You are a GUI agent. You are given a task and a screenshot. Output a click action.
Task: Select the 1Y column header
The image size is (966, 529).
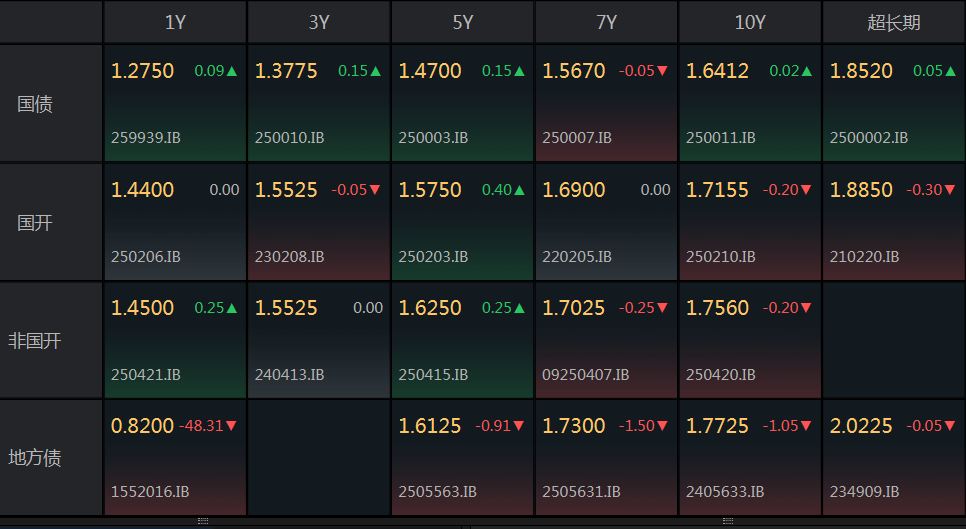click(176, 22)
